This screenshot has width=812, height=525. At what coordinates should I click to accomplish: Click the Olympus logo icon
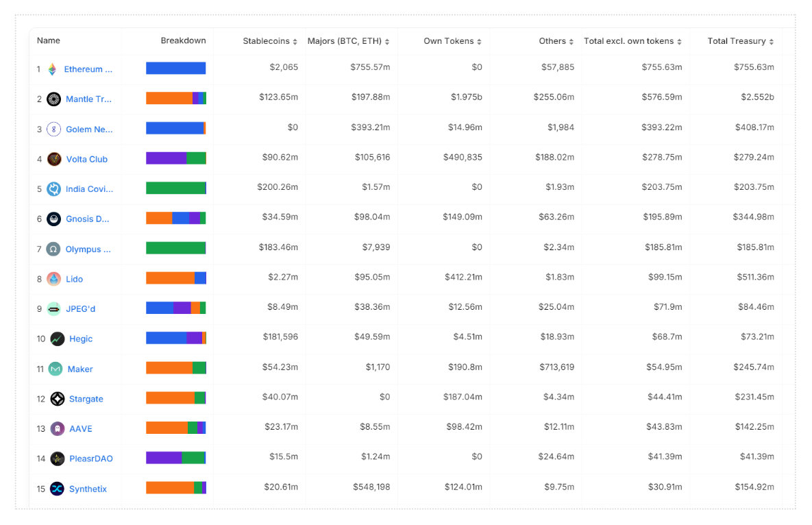[x=53, y=249]
